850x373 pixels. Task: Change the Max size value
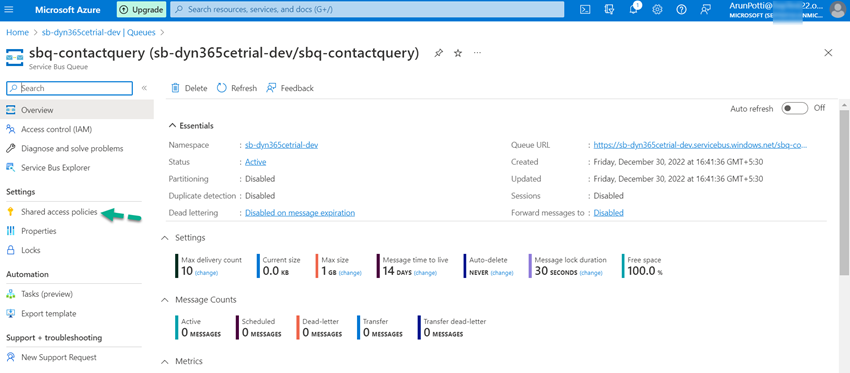(x=350, y=273)
